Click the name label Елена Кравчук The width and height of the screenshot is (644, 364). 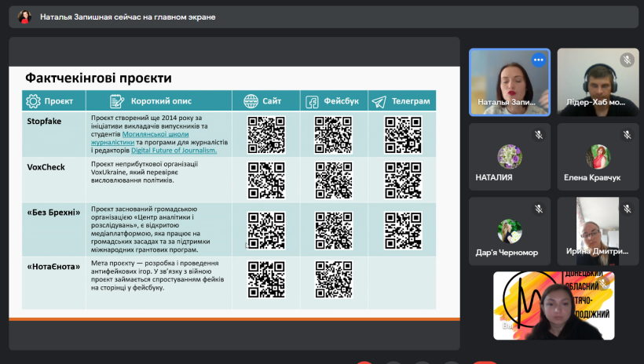592,178
